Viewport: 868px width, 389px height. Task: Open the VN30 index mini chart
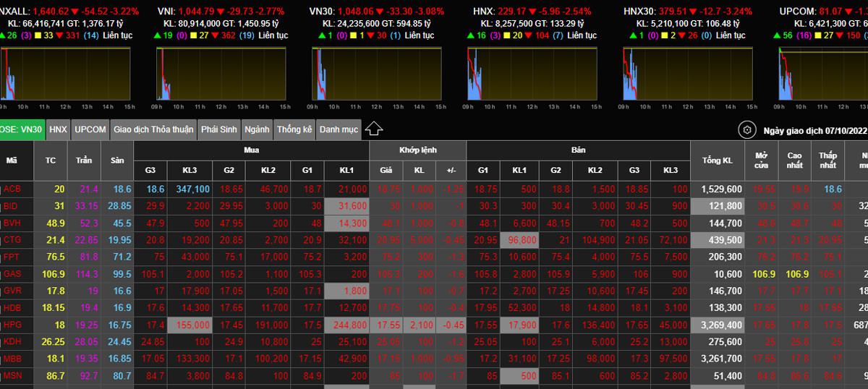[376, 74]
